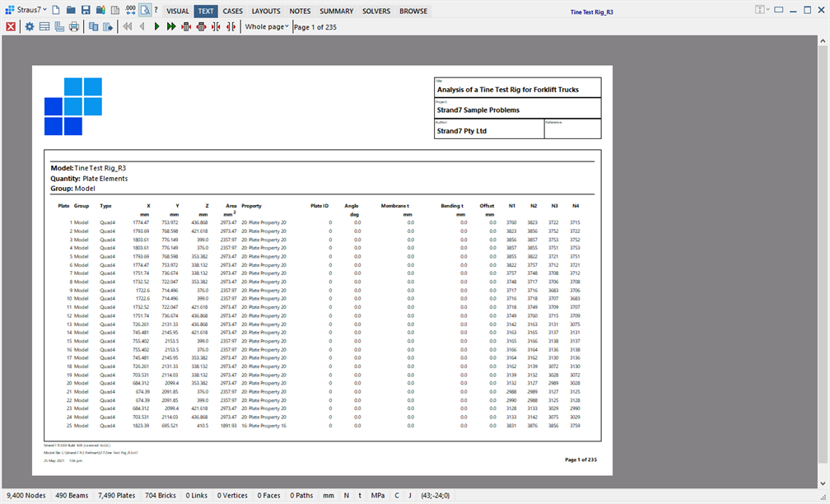Click the '0 Vertices' status bar entry
This screenshot has height=504, width=830.
(232, 496)
